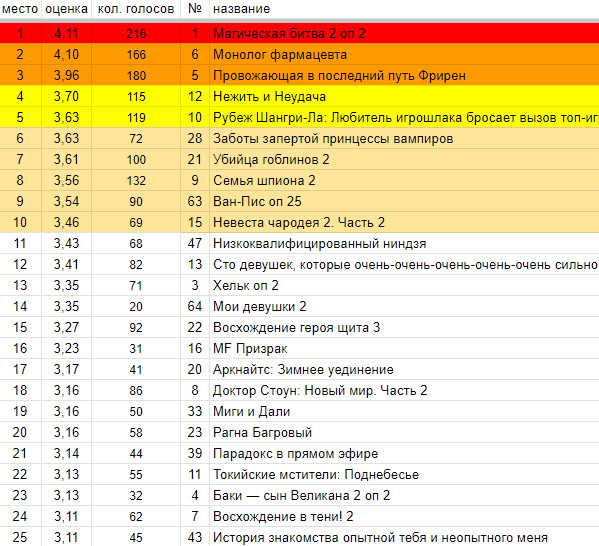Select the "Убийца гоблинов 2" title cell
This screenshot has height=546, width=599.
[404, 159]
